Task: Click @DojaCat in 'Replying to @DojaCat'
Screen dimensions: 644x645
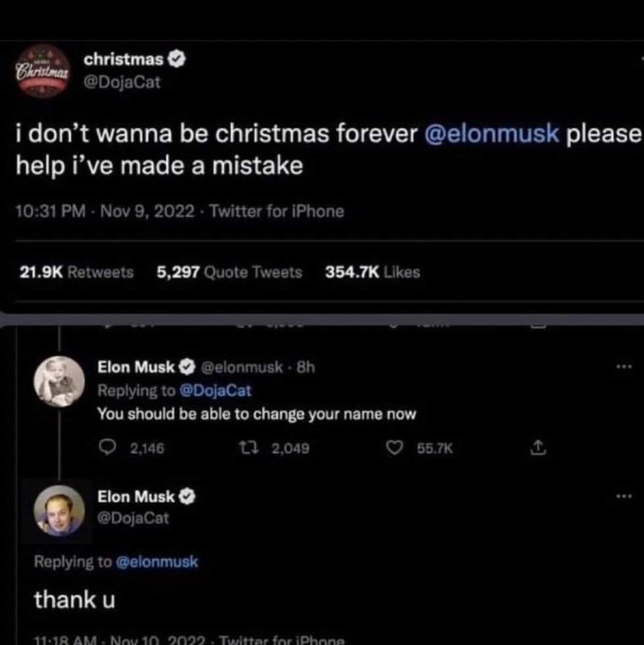Action: click(219, 391)
